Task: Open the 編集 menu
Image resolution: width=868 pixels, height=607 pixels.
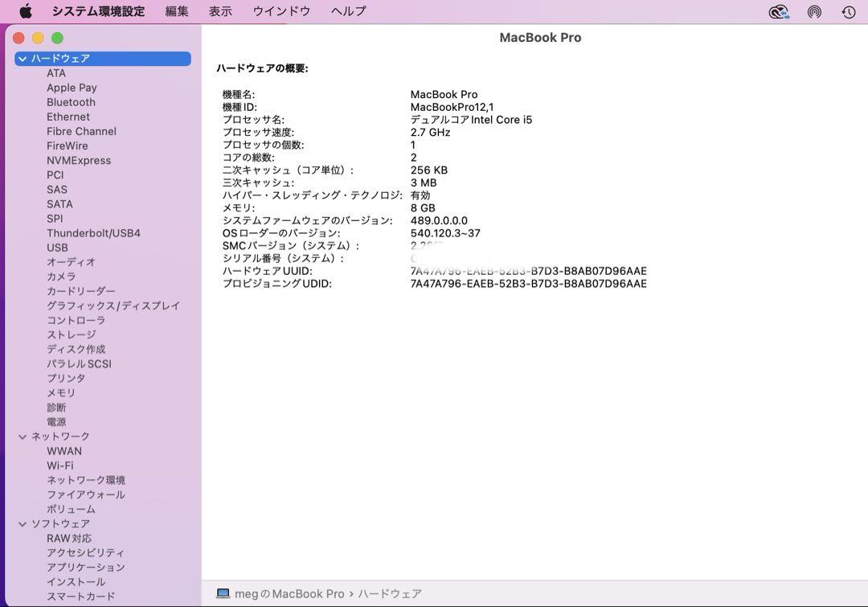Action: (x=177, y=11)
